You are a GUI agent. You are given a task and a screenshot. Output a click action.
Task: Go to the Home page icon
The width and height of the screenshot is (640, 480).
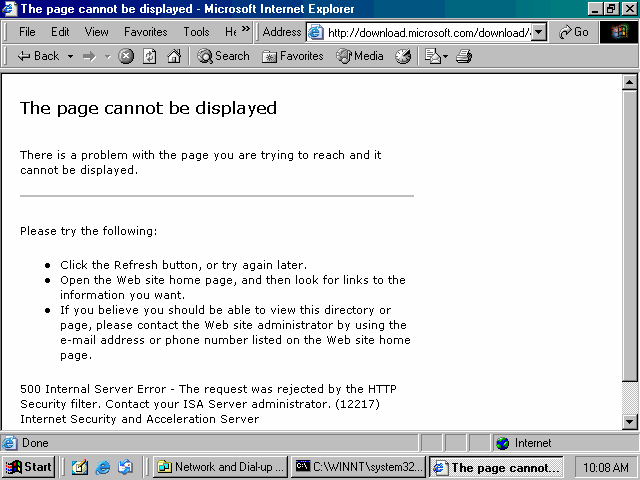coord(174,56)
